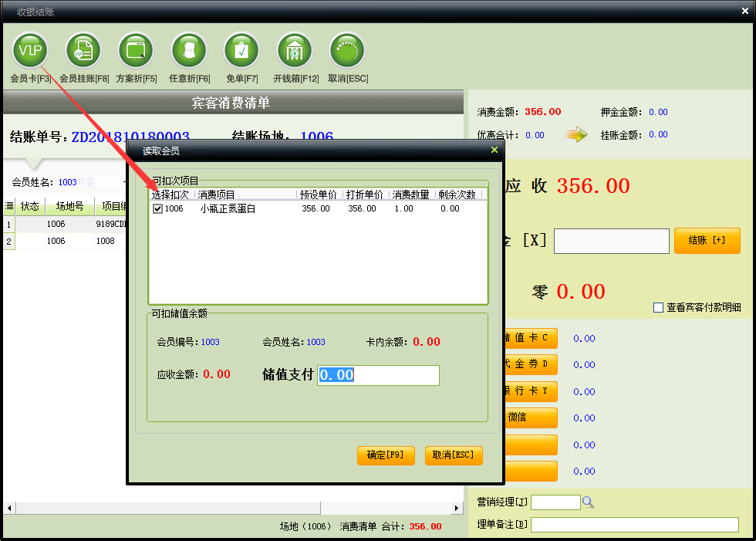Image resolution: width=756 pixels, height=541 pixels.
Task: Click the 场地号 column header
Action: tap(70, 206)
